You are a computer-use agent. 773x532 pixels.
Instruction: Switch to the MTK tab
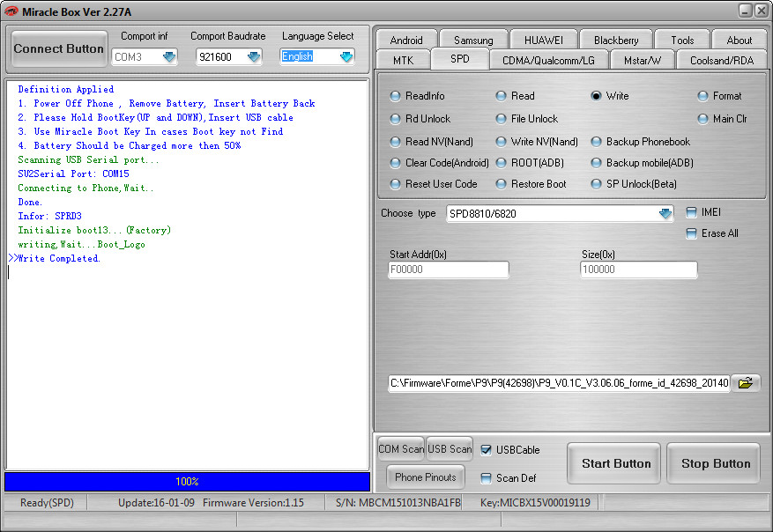pyautogui.click(x=404, y=60)
